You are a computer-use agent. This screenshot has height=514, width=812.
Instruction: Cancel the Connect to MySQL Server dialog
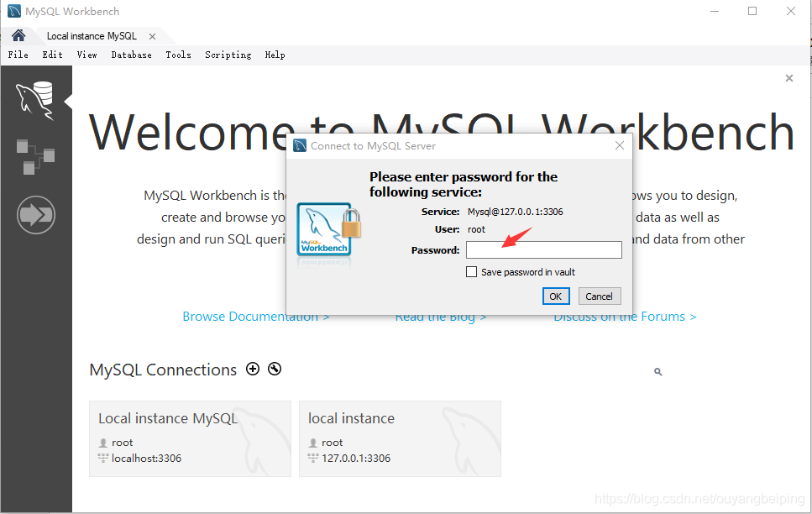tap(599, 296)
